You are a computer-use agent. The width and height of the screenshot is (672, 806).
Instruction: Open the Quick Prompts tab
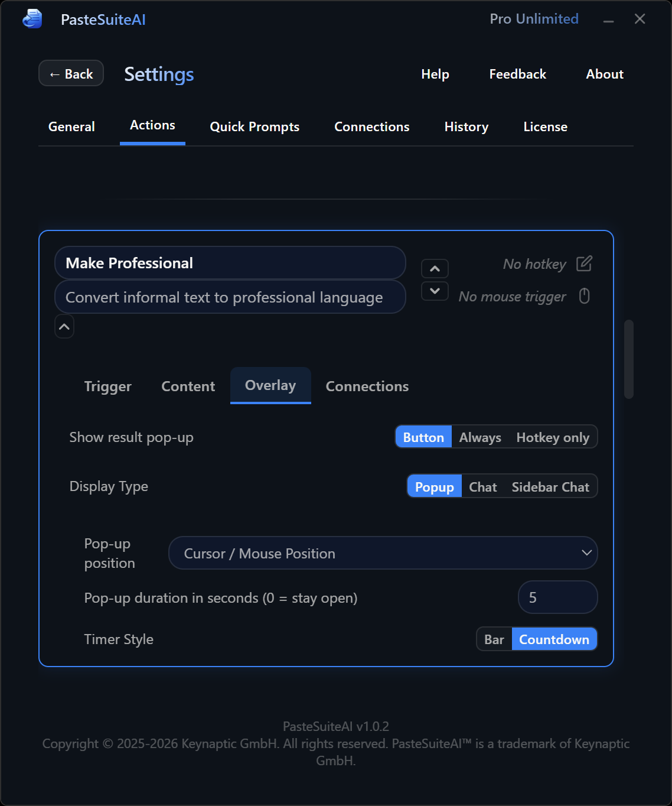click(x=255, y=126)
